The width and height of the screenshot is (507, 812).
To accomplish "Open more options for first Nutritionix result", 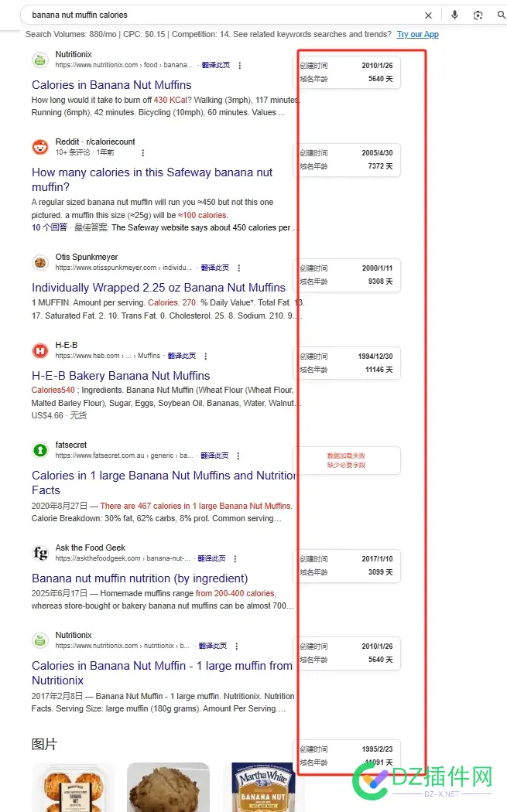I will (239, 65).
